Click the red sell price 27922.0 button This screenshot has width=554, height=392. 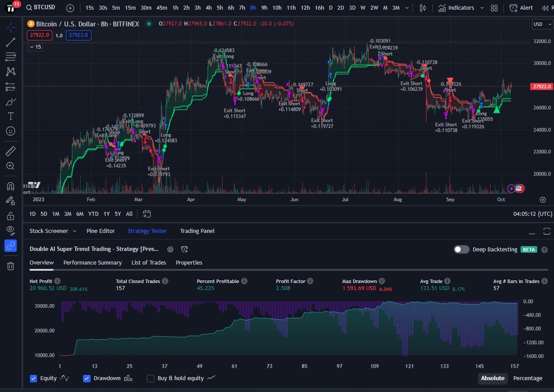[x=39, y=35]
